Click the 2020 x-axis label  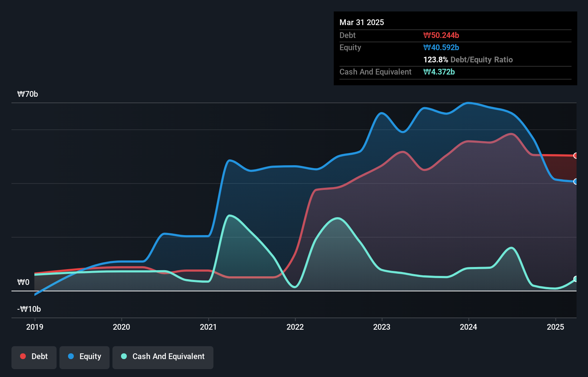121,327
